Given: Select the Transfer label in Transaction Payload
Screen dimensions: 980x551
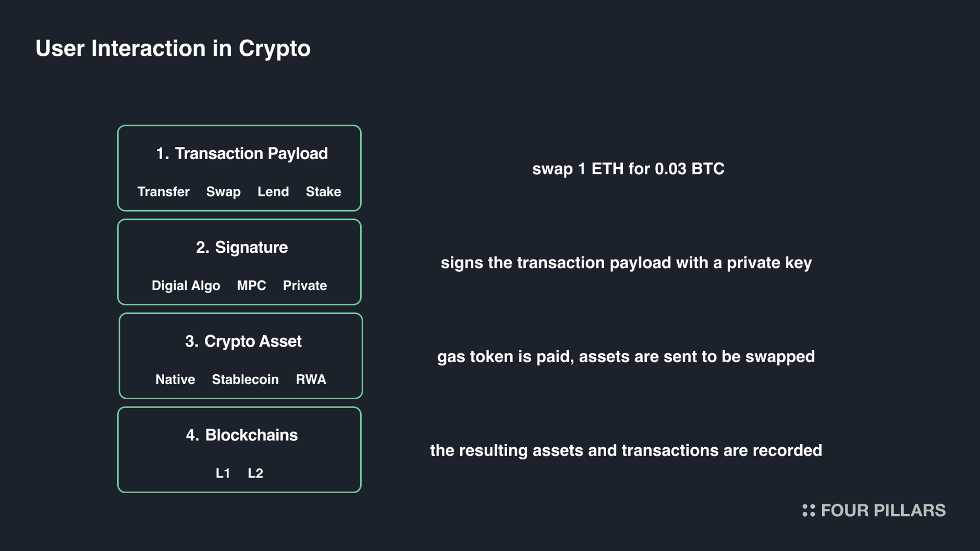Looking at the screenshot, I should 163,192.
